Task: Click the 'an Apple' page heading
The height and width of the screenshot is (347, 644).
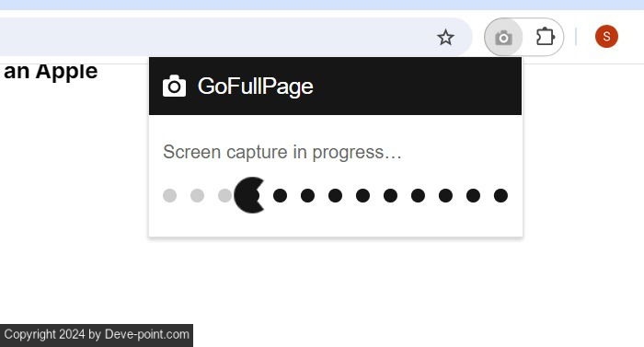Action: (x=51, y=72)
